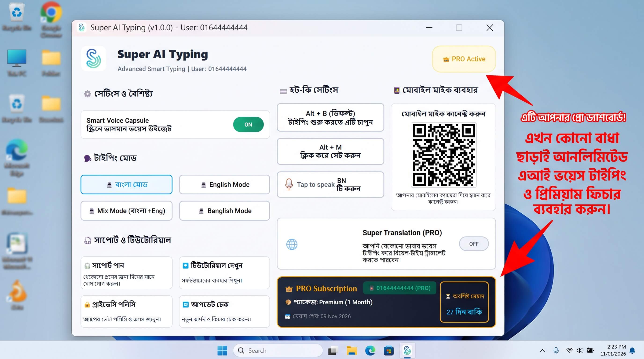Screen dimensions: 644x359
Task: Select Banglish Mode
Action: 224,211
